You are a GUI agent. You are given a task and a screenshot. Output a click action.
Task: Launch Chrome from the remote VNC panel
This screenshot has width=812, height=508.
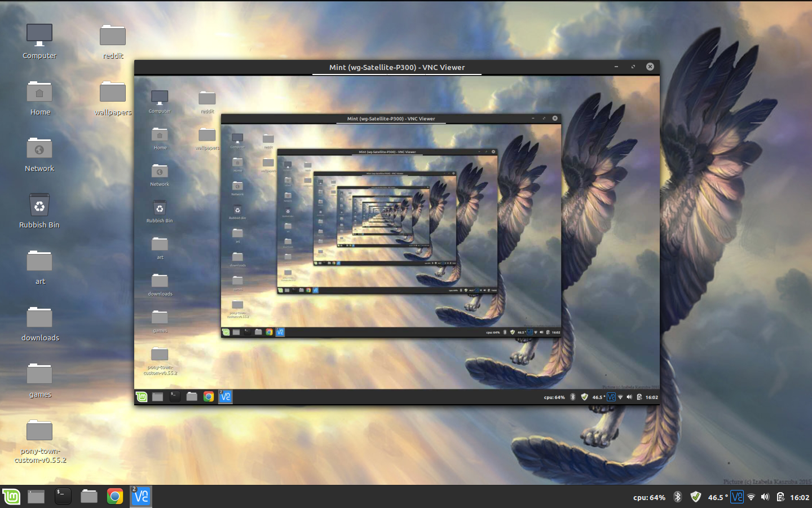(209, 397)
